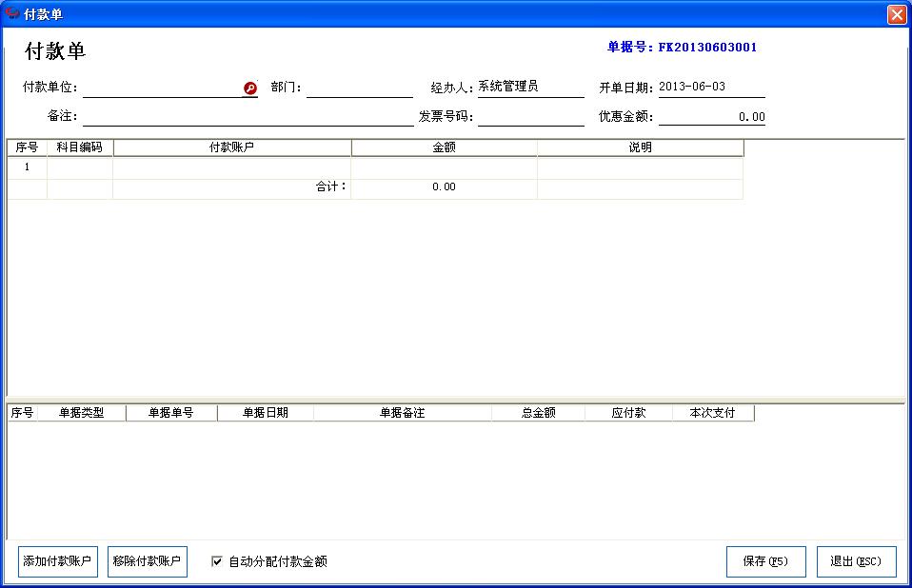Image resolution: width=912 pixels, height=588 pixels.
Task: Click the magnifier lookup icon beside 付款单位
Action: coord(249,88)
